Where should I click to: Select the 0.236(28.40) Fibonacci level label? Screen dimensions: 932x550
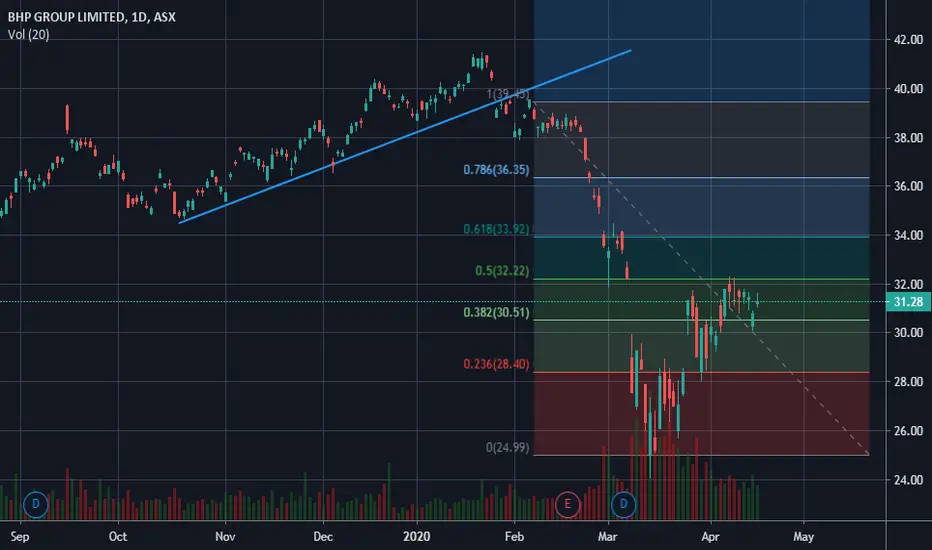(x=496, y=364)
